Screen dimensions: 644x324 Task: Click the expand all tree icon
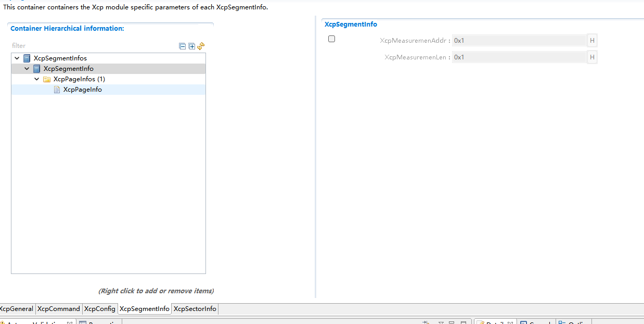point(192,46)
